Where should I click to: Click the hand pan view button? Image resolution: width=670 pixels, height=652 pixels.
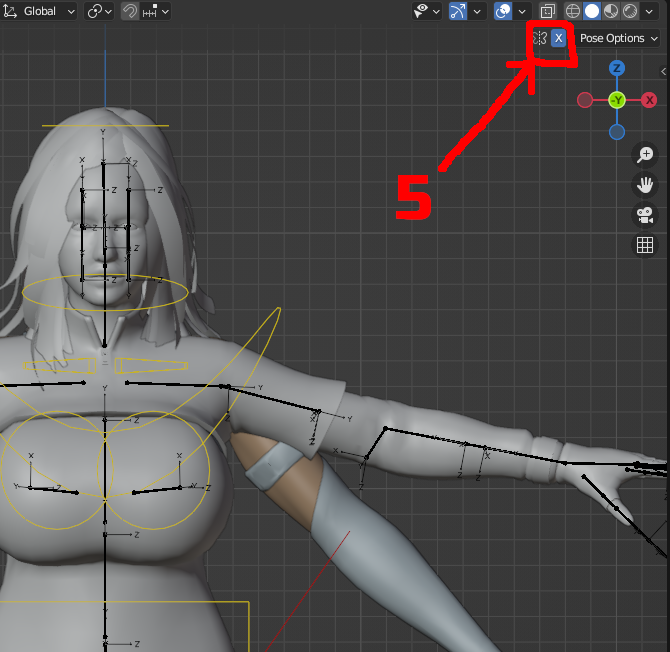[645, 185]
